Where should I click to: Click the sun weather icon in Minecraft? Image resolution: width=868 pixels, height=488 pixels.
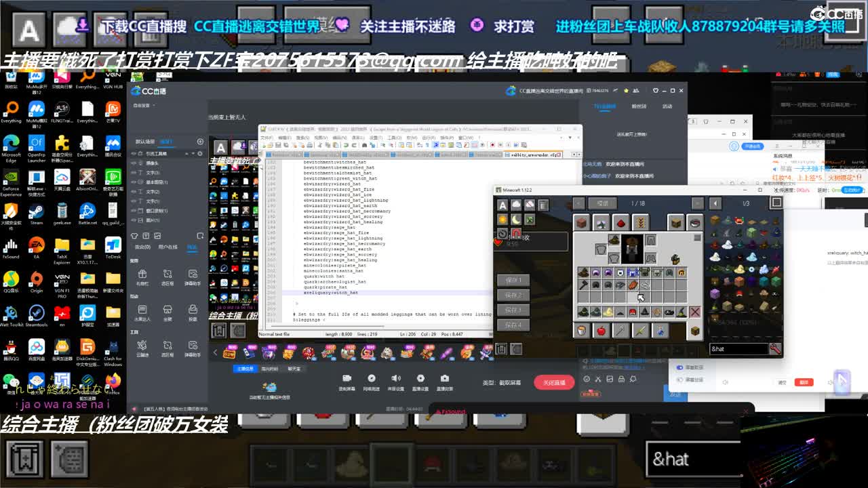[502, 220]
